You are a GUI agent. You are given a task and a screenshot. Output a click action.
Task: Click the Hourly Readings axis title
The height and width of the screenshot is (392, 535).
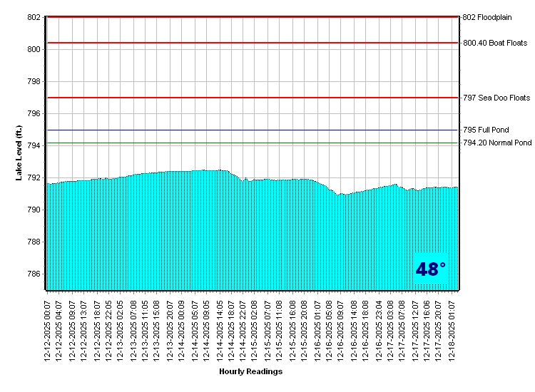pyautogui.click(x=250, y=371)
